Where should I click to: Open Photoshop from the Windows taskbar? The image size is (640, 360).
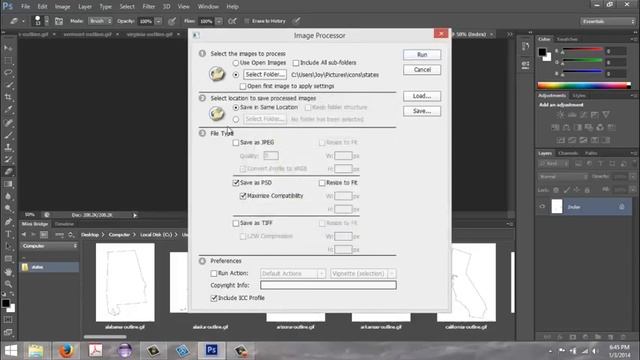(x=211, y=350)
